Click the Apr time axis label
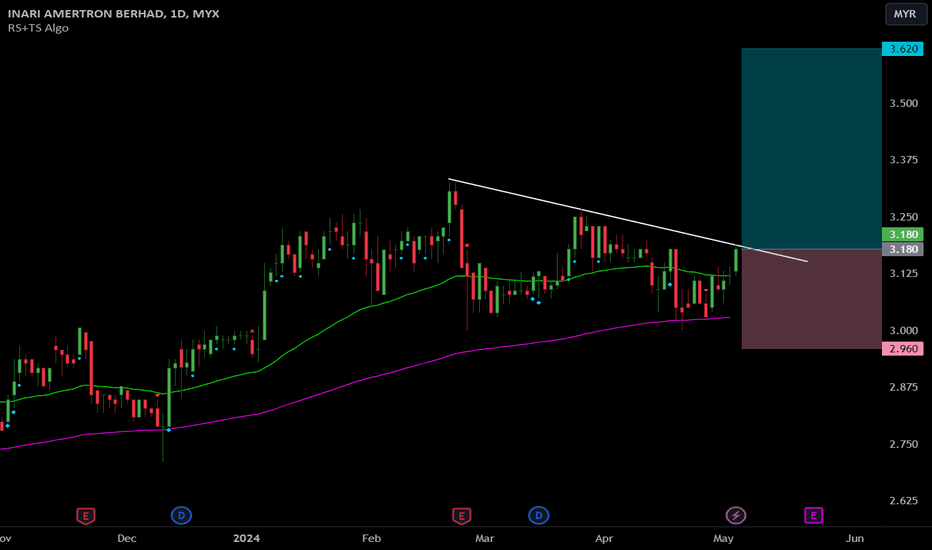932x550 pixels. point(604,538)
